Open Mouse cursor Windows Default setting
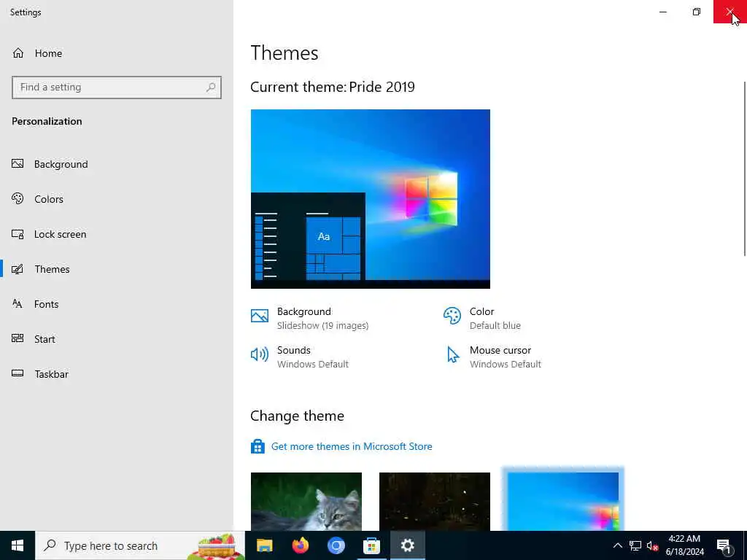Screen dimensions: 747x560 pos(492,357)
